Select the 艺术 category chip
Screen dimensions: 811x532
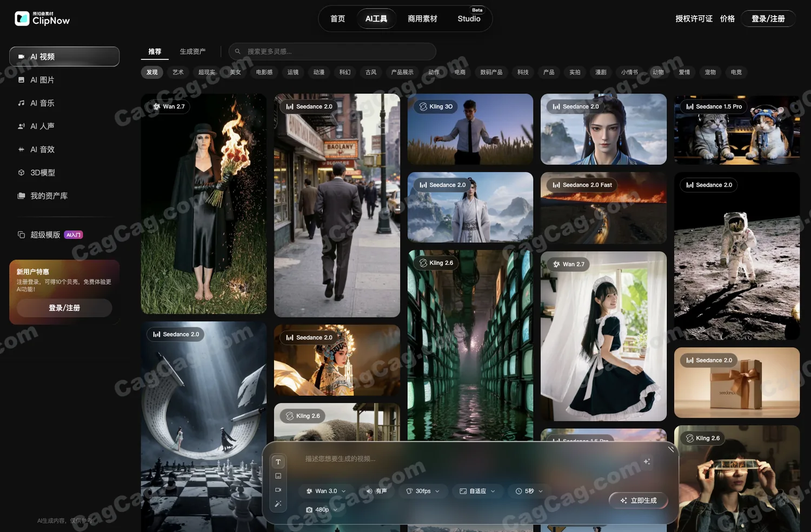point(178,72)
